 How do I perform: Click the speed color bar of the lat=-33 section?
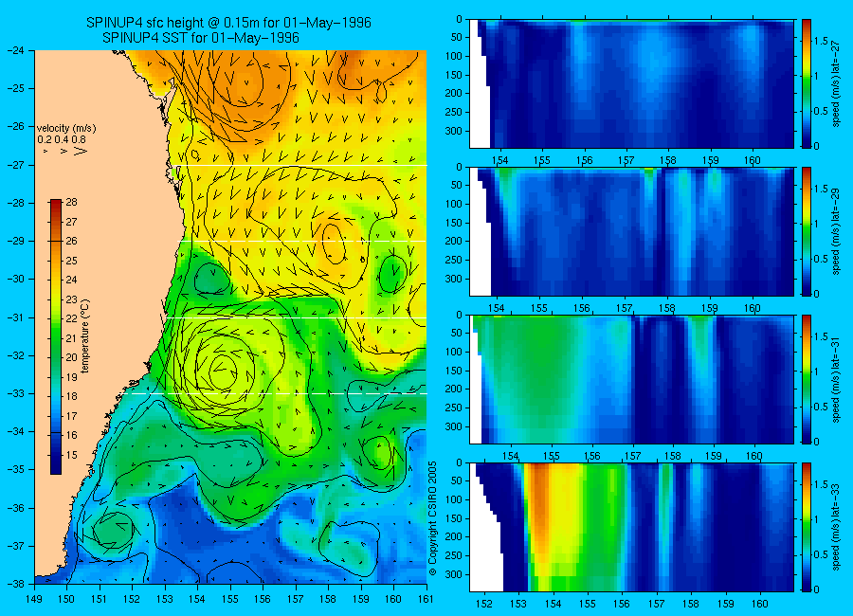[x=807, y=527]
